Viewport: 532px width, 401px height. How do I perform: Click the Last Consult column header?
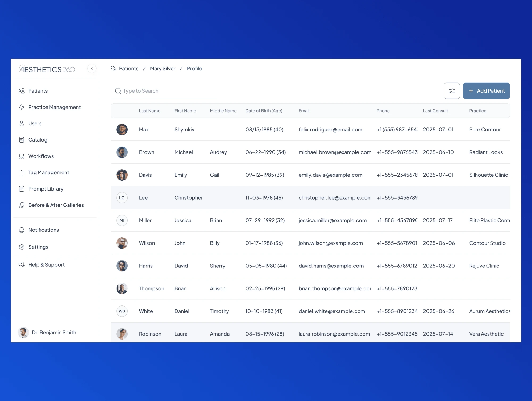(435, 111)
